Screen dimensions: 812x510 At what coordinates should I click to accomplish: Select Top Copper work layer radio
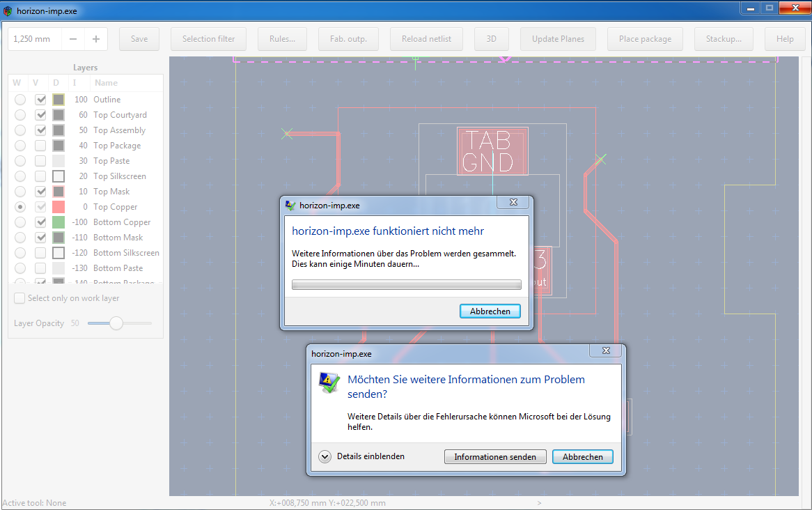tap(20, 207)
